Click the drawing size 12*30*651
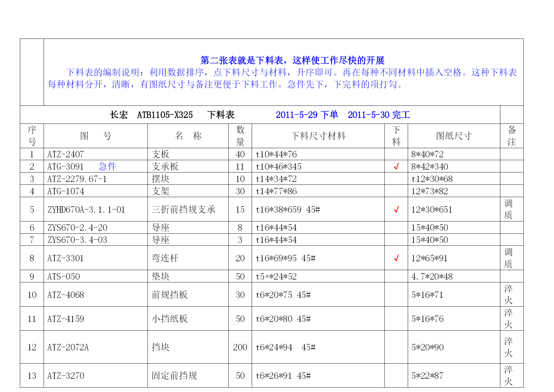This screenshot has height=392, width=554. click(x=432, y=210)
